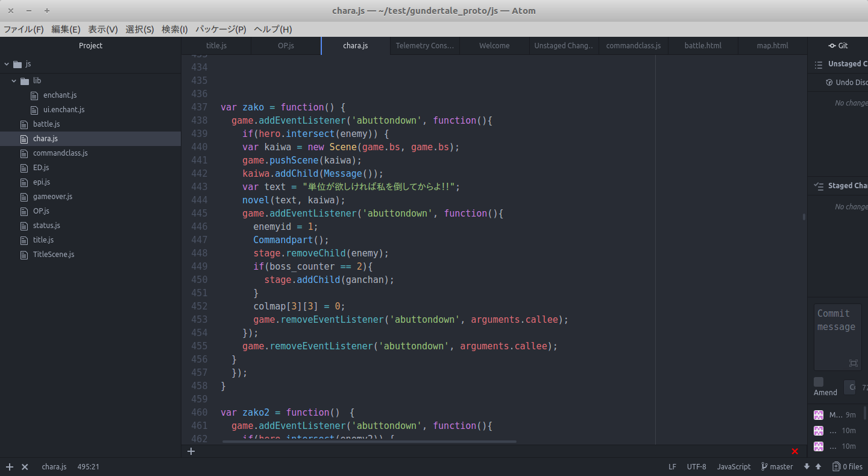Click the red X error icon
Viewport: 868px width, 476px height.
pos(795,451)
